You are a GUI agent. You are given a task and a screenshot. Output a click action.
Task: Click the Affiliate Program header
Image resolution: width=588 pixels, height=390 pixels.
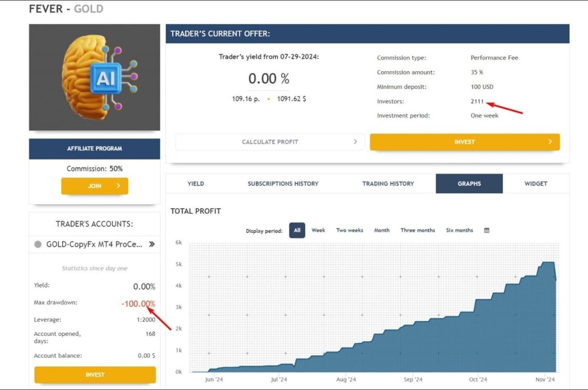95,149
